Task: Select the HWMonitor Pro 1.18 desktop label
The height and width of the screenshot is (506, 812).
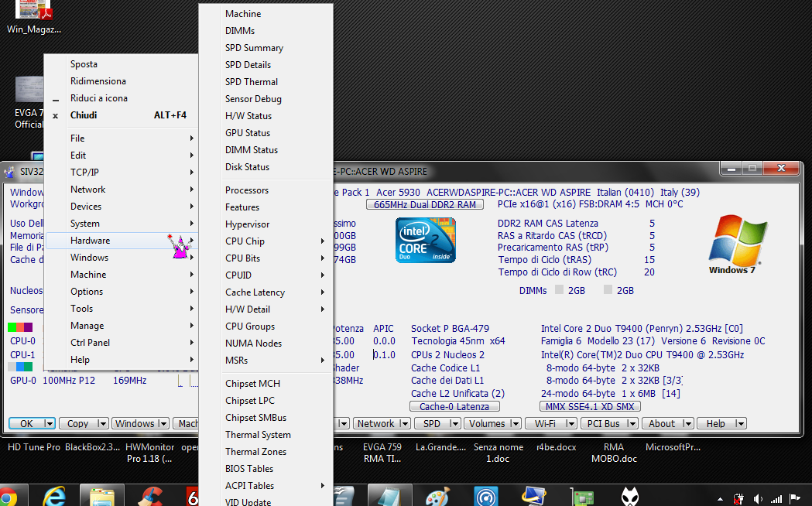Action: (x=149, y=453)
